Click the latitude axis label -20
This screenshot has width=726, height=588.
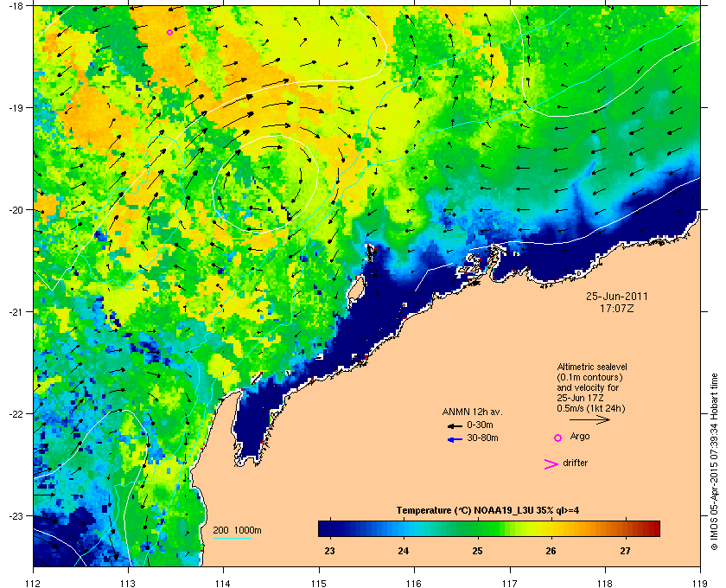click(x=16, y=209)
